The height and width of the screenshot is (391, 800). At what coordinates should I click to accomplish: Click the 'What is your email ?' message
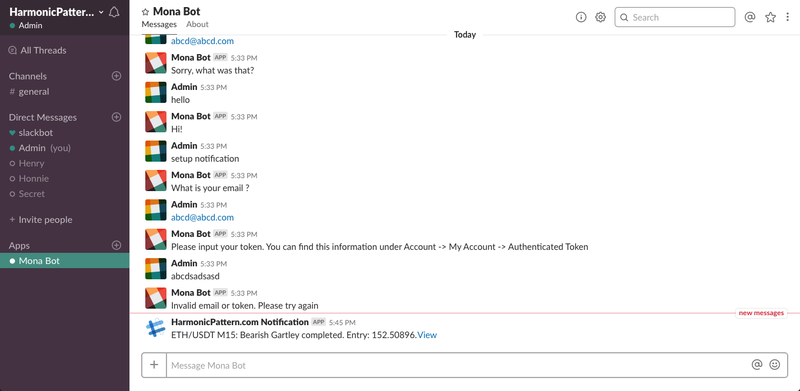coord(210,188)
